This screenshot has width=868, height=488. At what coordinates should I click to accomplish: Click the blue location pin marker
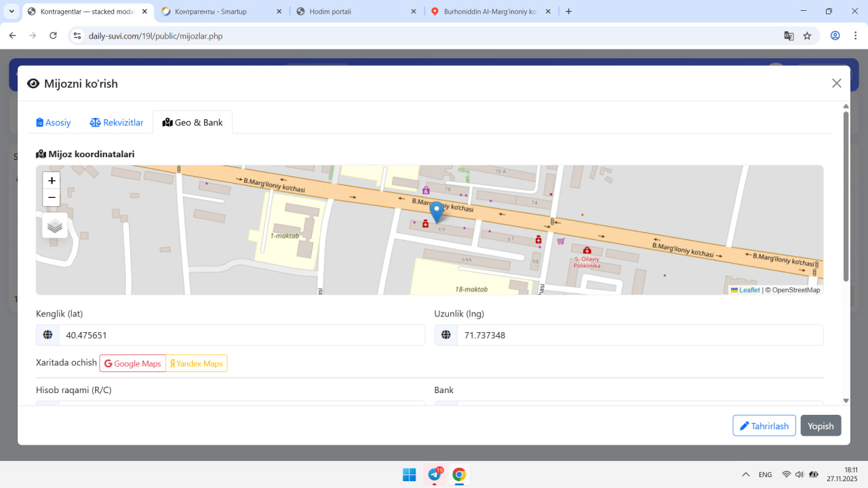click(x=437, y=211)
